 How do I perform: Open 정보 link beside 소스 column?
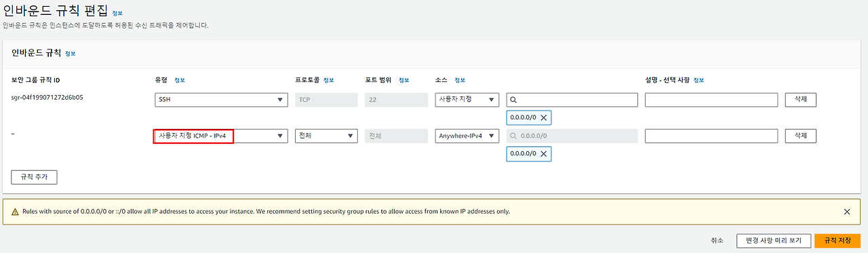460,80
